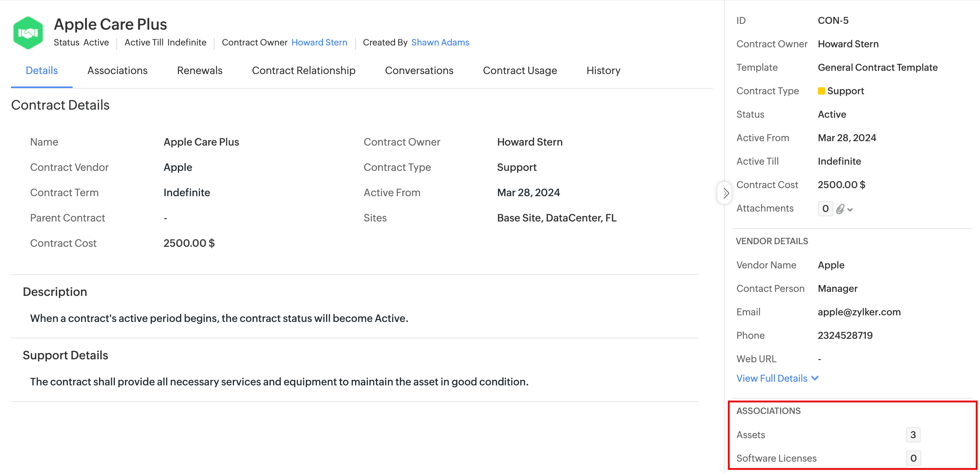The height and width of the screenshot is (473, 980).
Task: Click the Contract Vendor value Apple
Action: click(178, 167)
